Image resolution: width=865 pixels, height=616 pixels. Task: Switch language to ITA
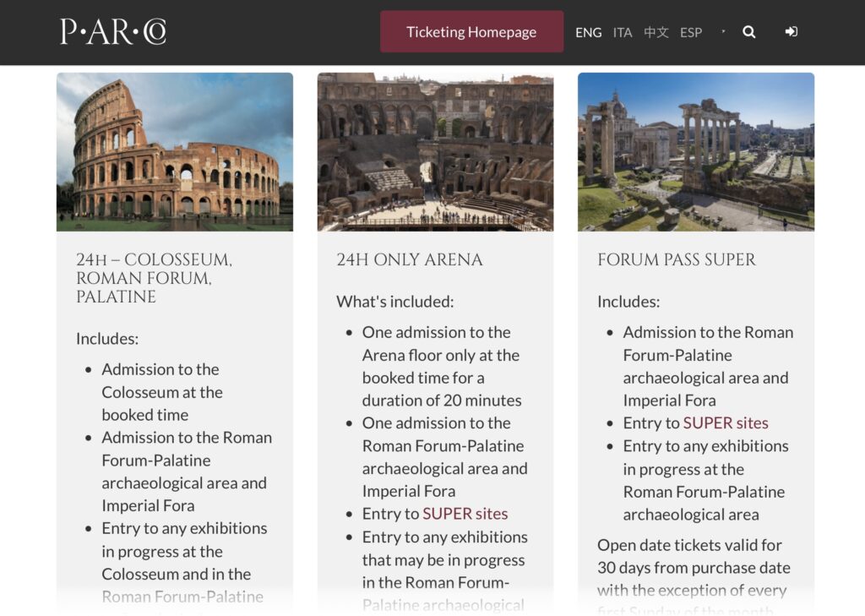point(623,32)
